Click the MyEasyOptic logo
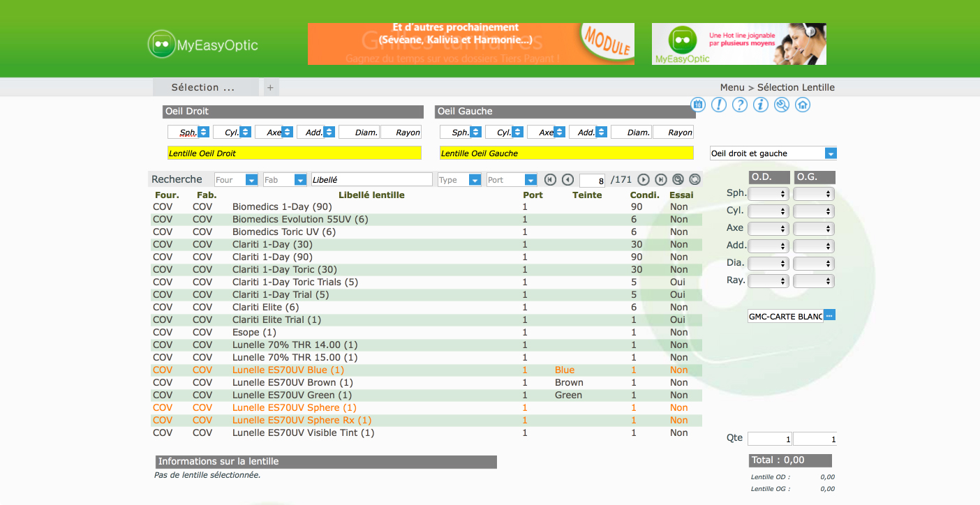The width and height of the screenshot is (980, 505). click(203, 45)
